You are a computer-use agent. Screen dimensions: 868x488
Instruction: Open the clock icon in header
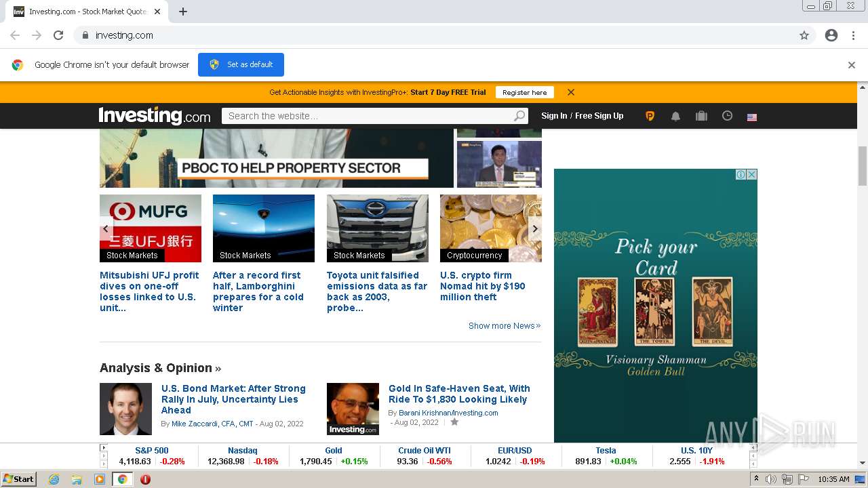coord(727,116)
